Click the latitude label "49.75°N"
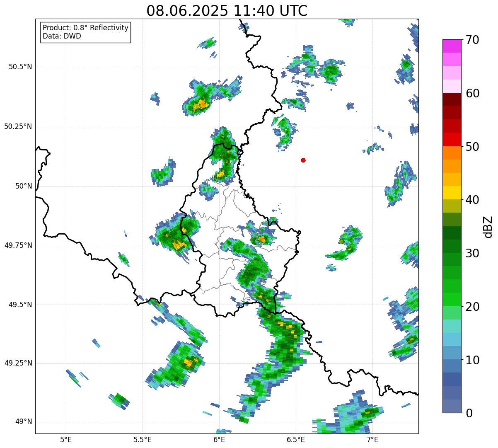 tap(18, 245)
